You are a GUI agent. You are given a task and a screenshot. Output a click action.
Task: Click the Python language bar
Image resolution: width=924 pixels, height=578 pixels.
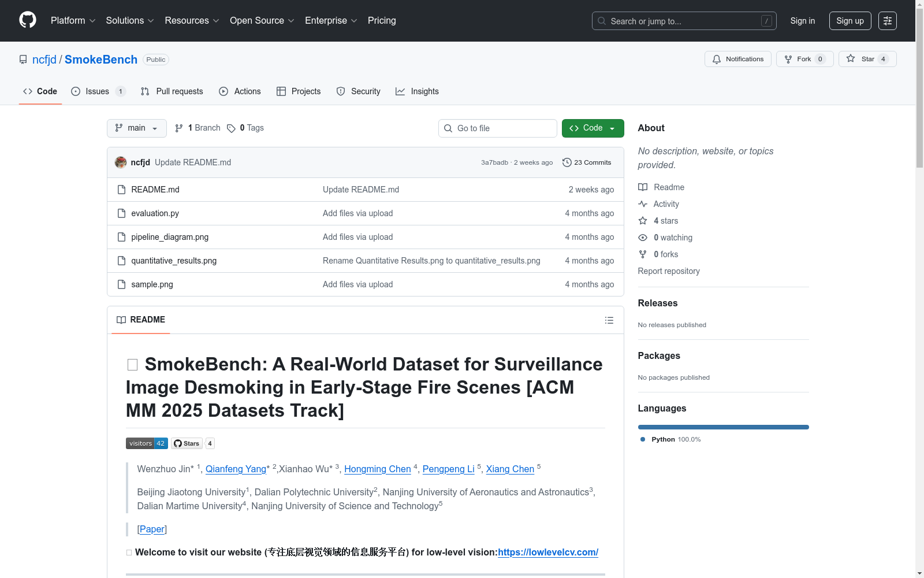tap(724, 427)
